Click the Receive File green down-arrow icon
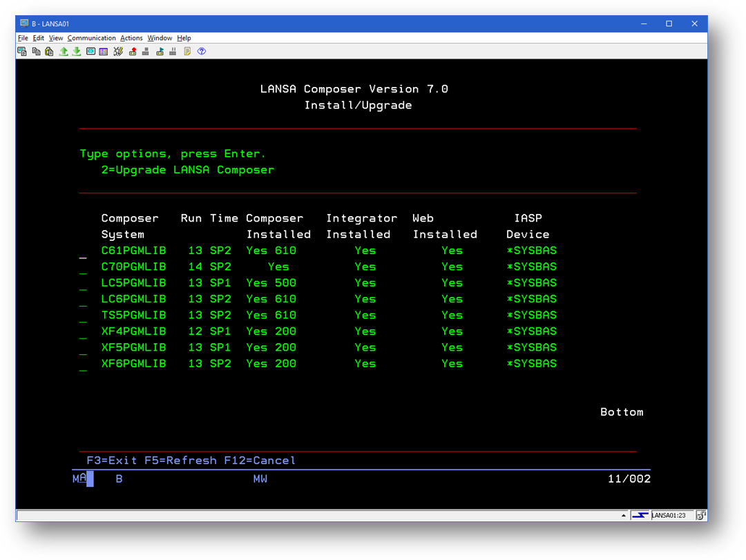The width and height of the screenshot is (746, 560). [x=76, y=51]
